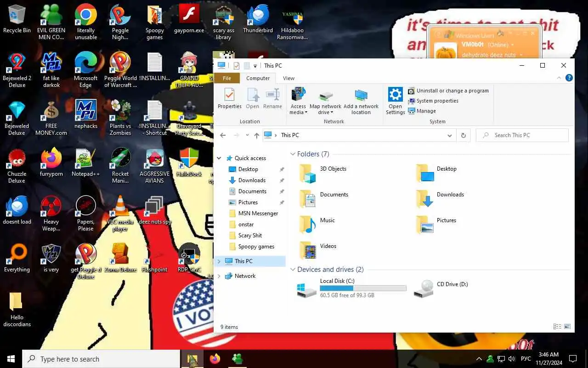Click Manage in the System group
Image resolution: width=588 pixels, height=368 pixels.
(x=422, y=111)
